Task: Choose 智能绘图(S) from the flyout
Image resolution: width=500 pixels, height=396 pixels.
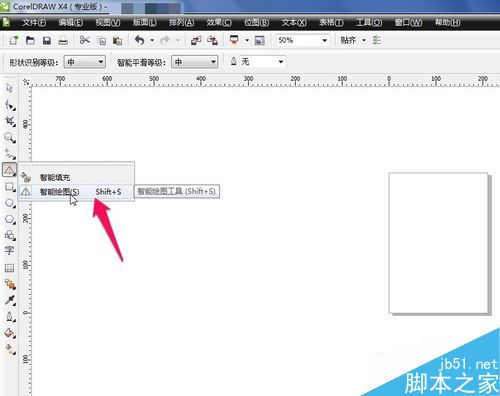Action: pyautogui.click(x=76, y=192)
